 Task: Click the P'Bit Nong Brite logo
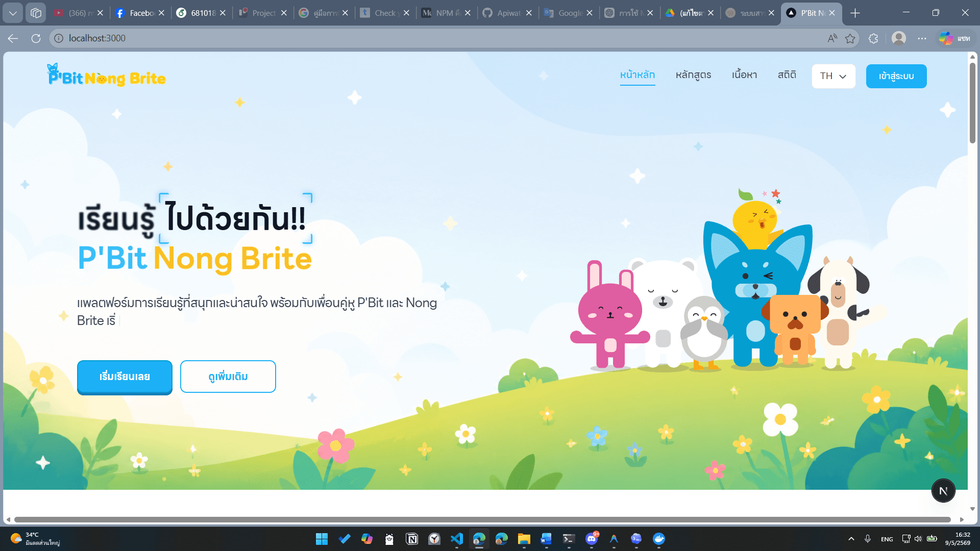coord(106,76)
